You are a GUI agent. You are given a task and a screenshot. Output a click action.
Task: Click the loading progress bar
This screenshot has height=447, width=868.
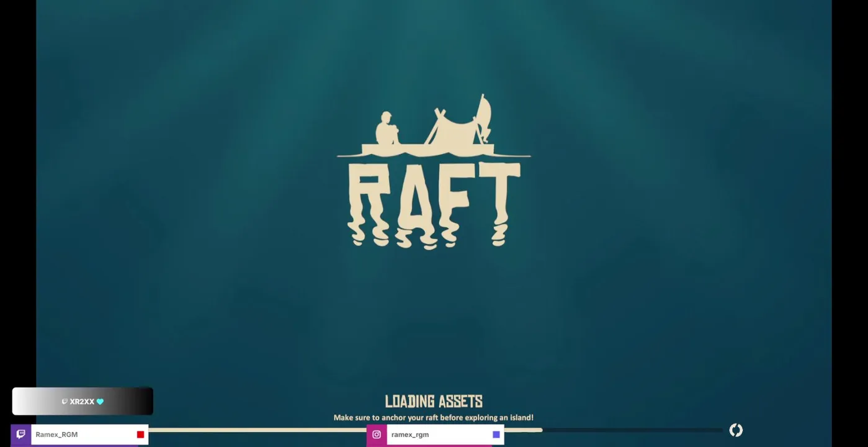[x=434, y=430]
